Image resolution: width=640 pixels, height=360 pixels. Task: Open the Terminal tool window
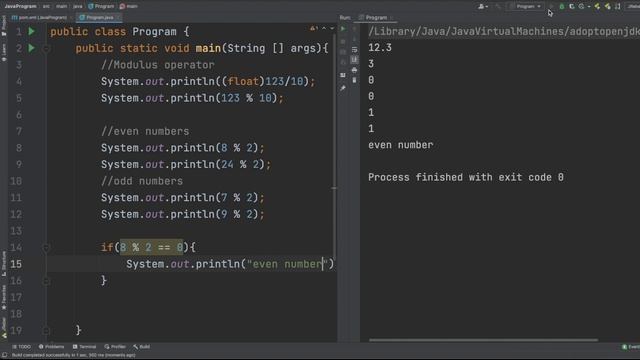pyautogui.click(x=84, y=347)
